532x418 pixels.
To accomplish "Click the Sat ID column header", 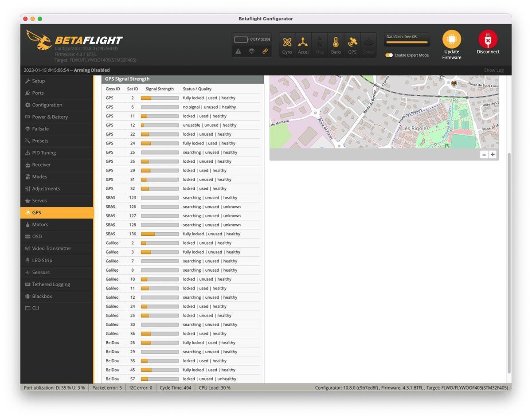I will [x=133, y=89].
